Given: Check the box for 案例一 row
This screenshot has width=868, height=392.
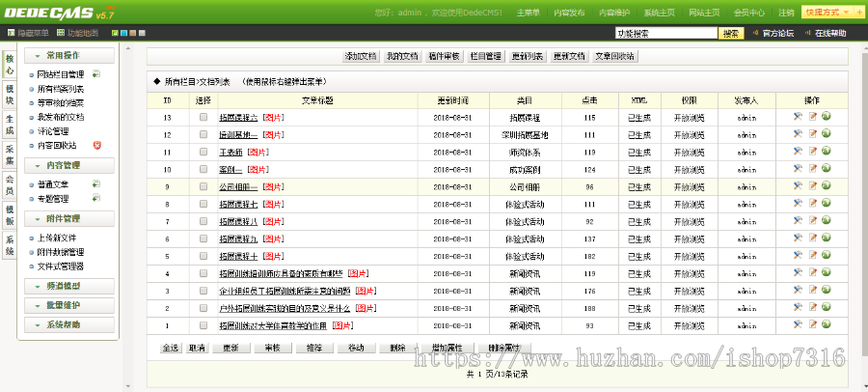Looking at the screenshot, I should point(203,169).
